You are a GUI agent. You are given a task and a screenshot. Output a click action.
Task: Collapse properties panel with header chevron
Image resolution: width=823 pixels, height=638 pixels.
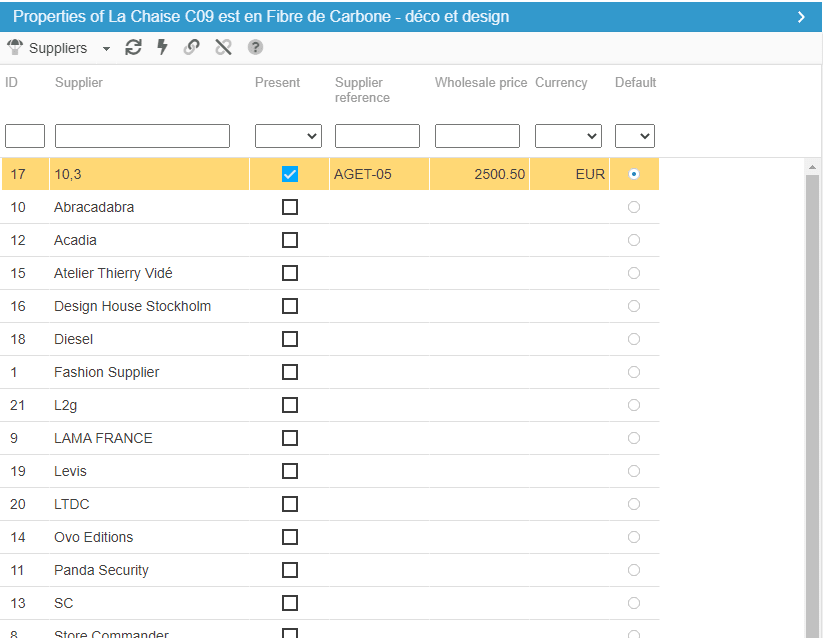click(801, 17)
